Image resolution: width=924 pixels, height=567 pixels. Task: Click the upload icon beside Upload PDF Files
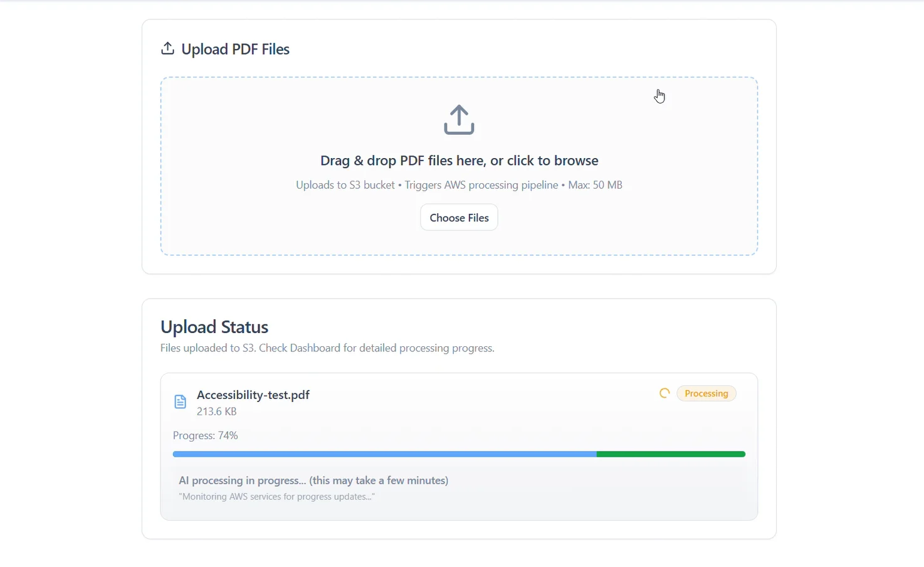tap(167, 49)
